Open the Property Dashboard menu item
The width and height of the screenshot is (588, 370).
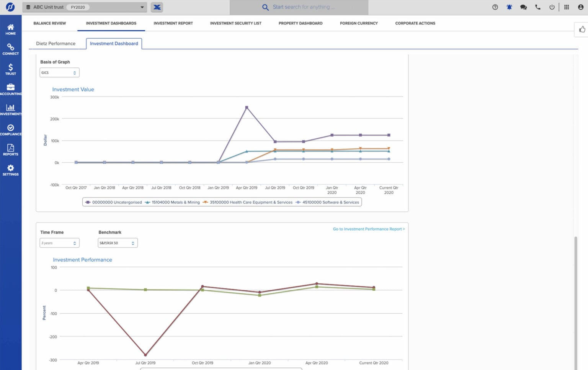click(301, 23)
